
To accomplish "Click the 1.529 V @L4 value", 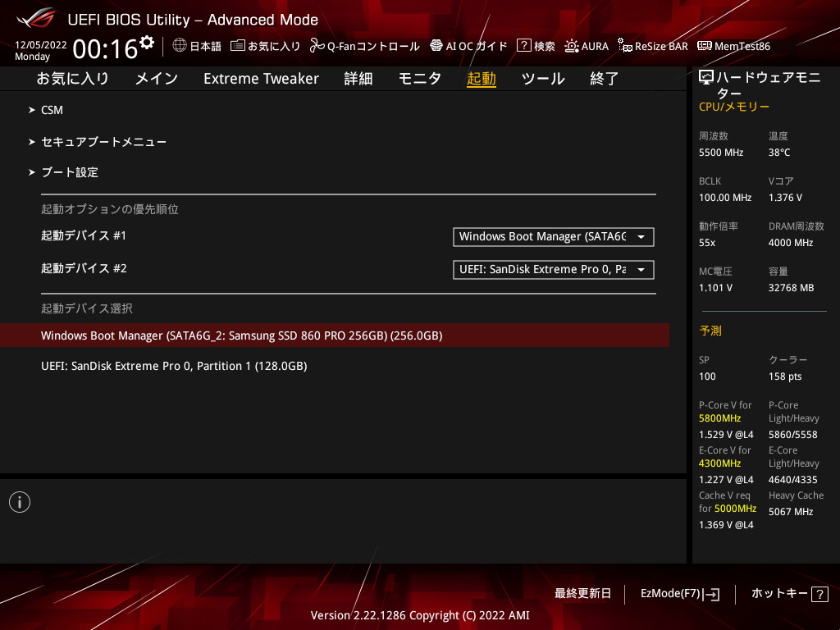I will point(726,435).
